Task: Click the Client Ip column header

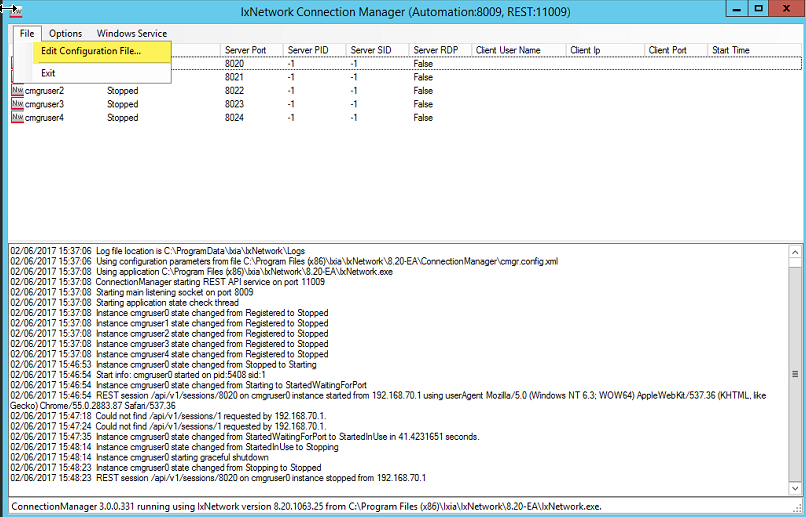Action: [x=585, y=50]
